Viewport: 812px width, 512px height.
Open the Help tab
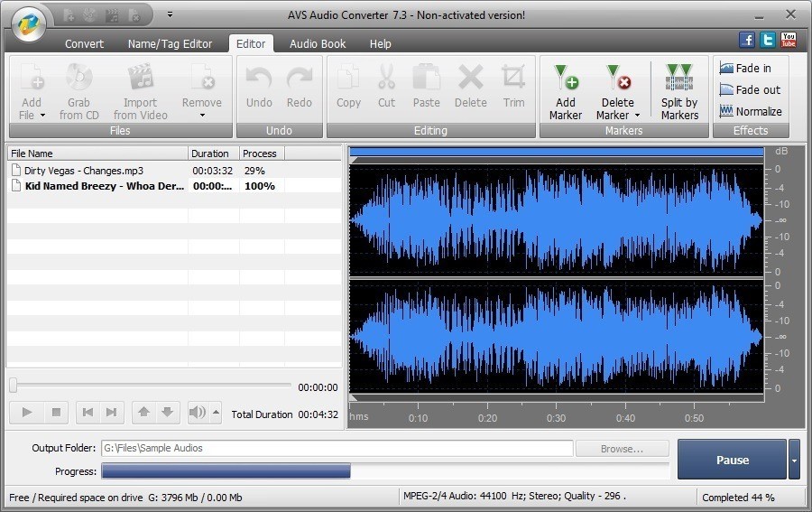coord(380,44)
